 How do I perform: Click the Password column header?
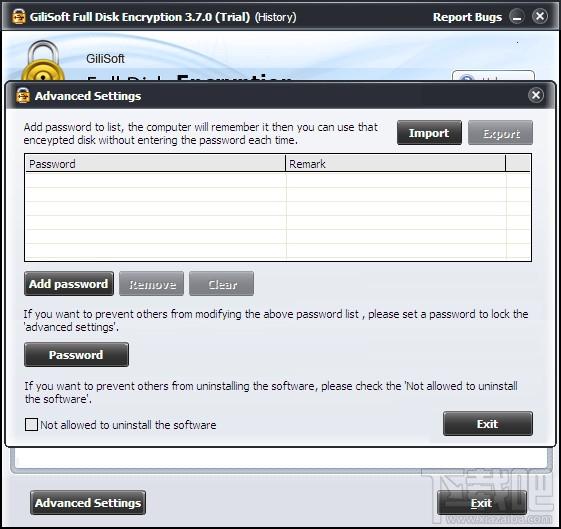[x=155, y=164]
